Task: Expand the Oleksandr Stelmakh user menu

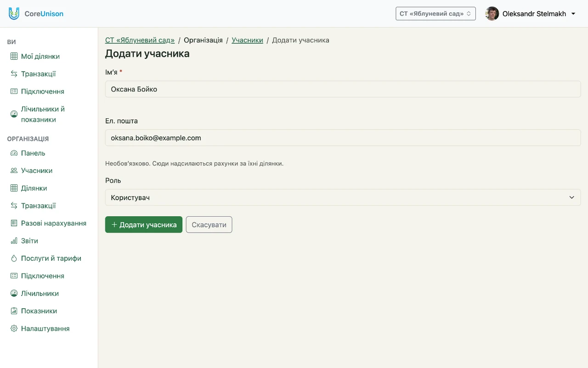Action: pyautogui.click(x=531, y=14)
